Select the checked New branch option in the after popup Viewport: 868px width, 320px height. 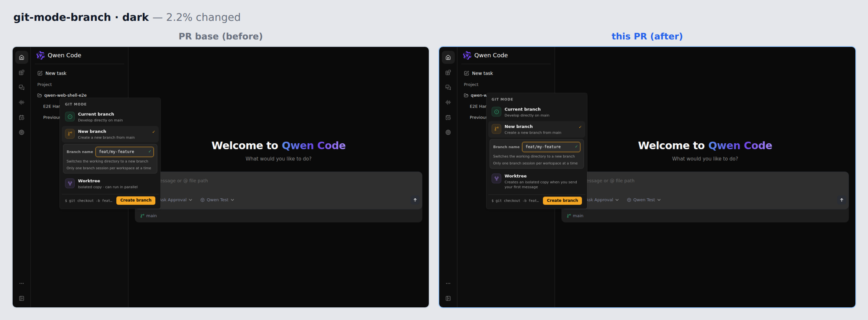coord(537,129)
